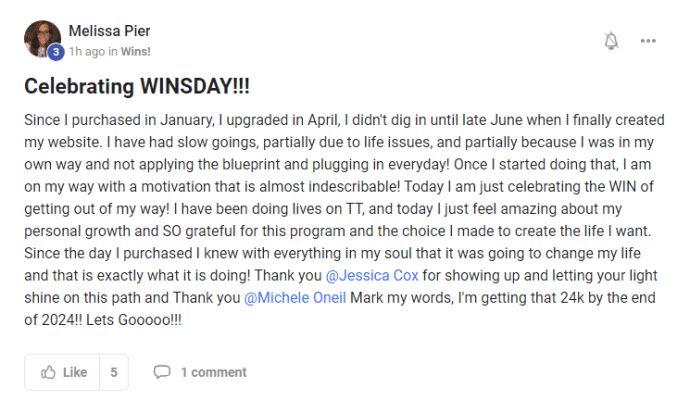
Task: Click the thumbs-up icon
Action: point(48,372)
